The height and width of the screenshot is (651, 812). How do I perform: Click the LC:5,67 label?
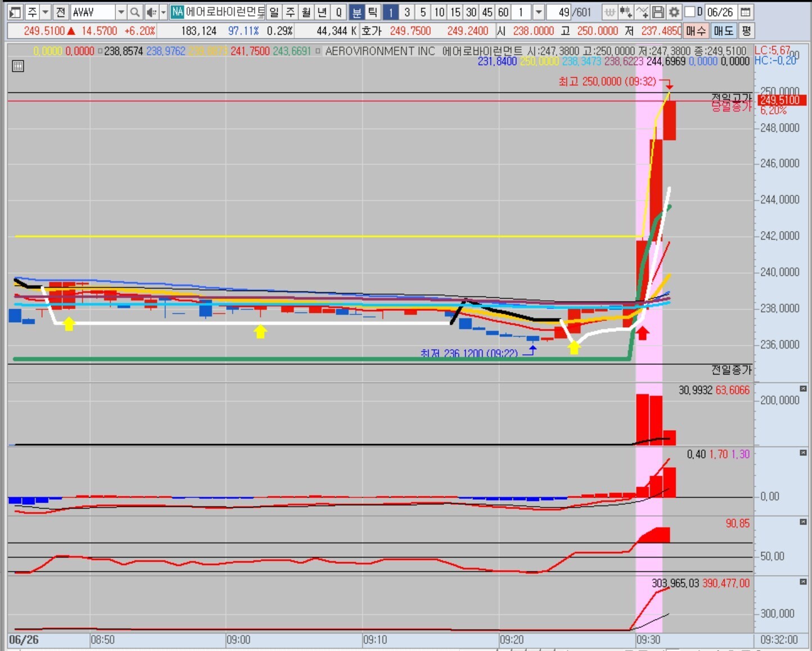pyautogui.click(x=773, y=50)
